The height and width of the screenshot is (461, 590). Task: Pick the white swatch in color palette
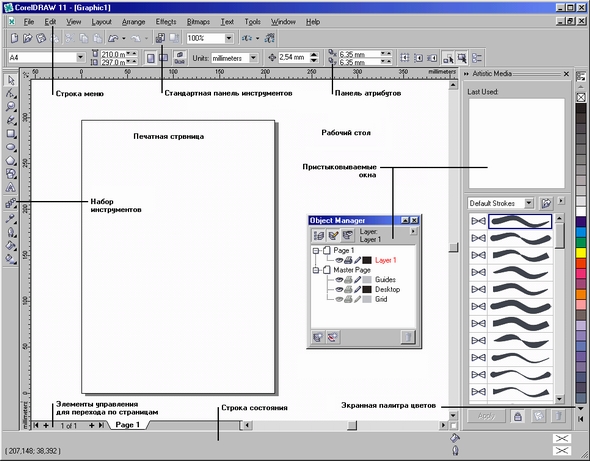[581, 211]
